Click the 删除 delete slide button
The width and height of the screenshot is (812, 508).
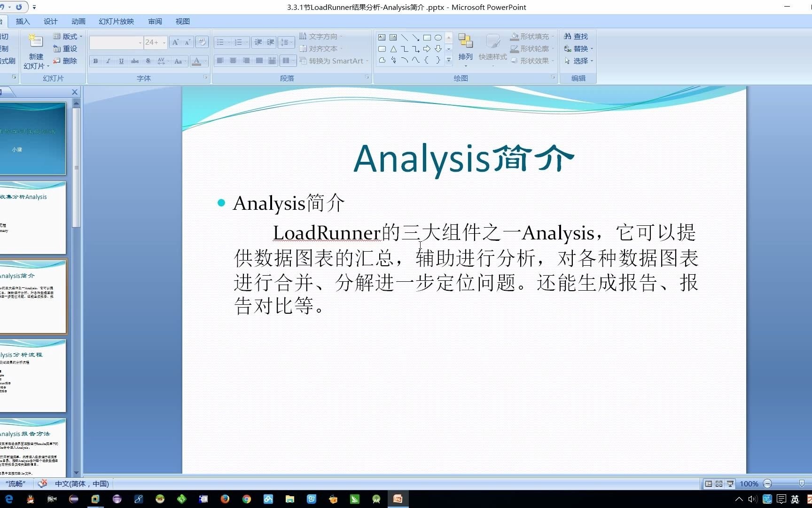pyautogui.click(x=65, y=61)
